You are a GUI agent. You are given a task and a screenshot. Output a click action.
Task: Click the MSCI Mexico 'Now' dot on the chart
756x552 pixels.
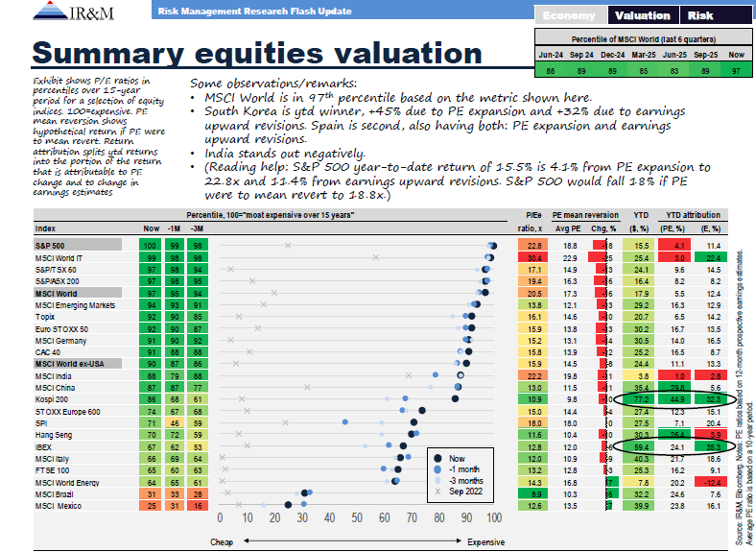(x=288, y=505)
